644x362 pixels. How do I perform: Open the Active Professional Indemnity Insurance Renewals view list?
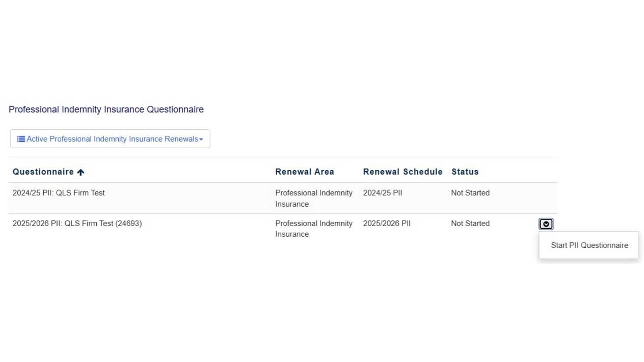110,139
